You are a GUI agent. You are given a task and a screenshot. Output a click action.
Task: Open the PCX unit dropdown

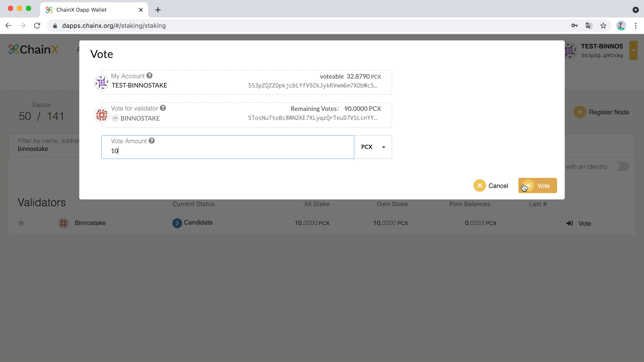click(x=373, y=147)
